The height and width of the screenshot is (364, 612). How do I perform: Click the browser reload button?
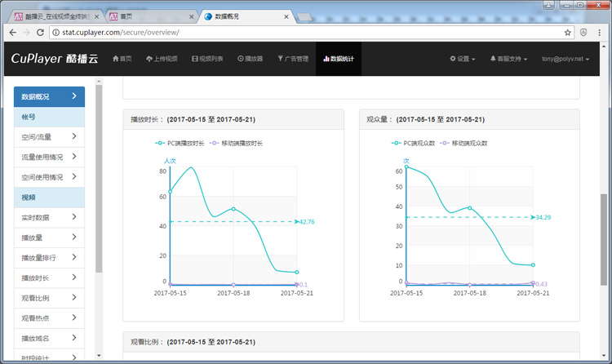coord(39,33)
